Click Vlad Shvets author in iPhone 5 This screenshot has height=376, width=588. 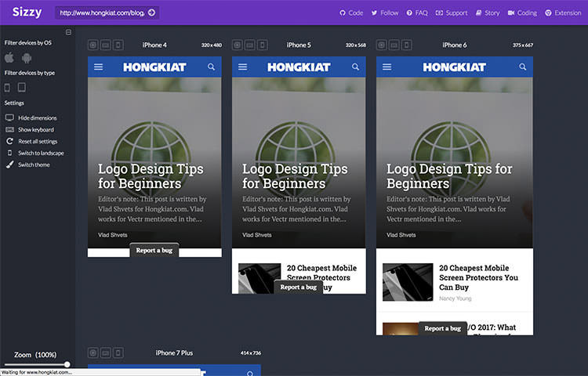[257, 235]
